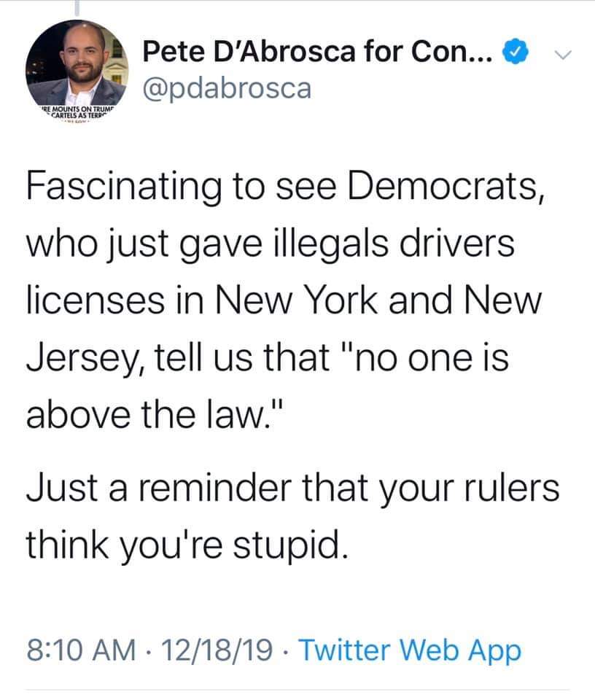This screenshot has height=700, width=595.
Task: Click the blue verified badge
Action: (516, 52)
